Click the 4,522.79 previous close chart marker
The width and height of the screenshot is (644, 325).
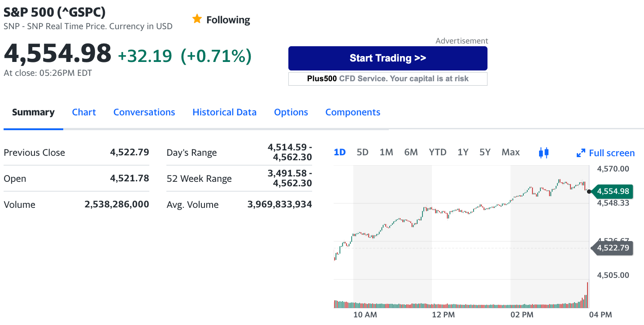click(612, 248)
